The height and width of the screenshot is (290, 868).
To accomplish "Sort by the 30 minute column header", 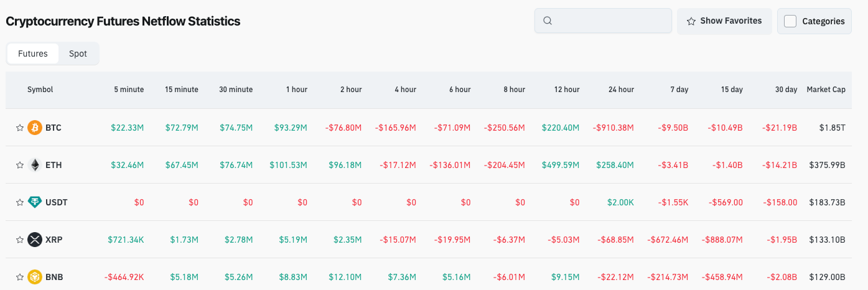I will (236, 90).
